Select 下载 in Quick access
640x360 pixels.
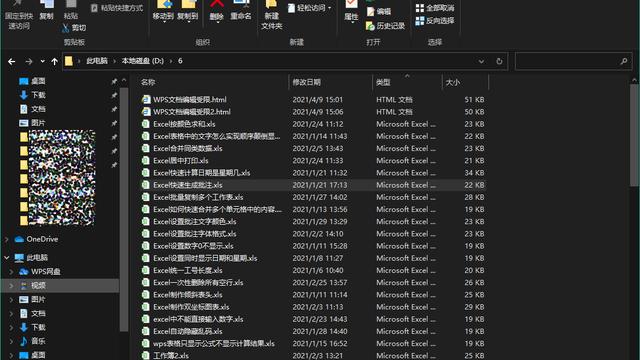33,95
